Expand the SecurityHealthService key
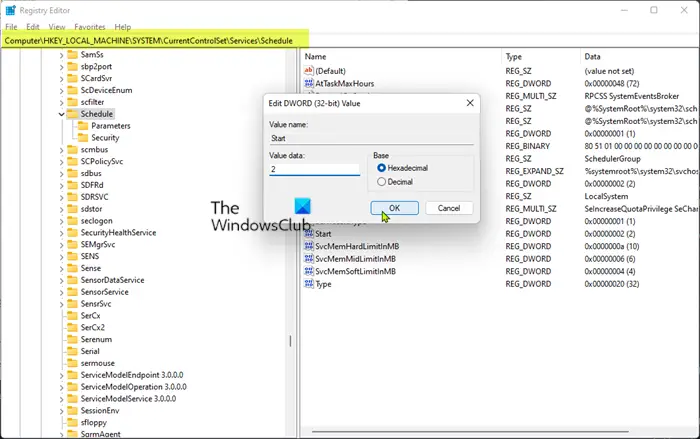 [x=62, y=233]
